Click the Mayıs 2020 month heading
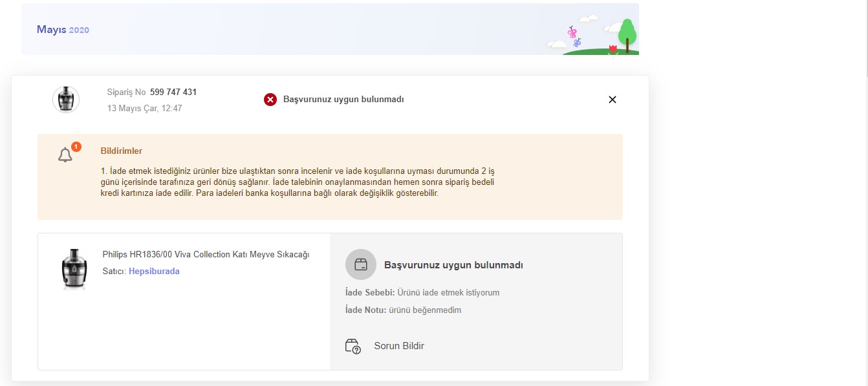The width and height of the screenshot is (868, 386). tap(63, 30)
